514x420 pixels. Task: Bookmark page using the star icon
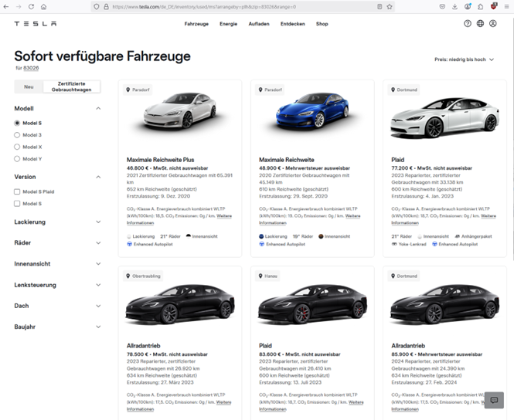(390, 6)
